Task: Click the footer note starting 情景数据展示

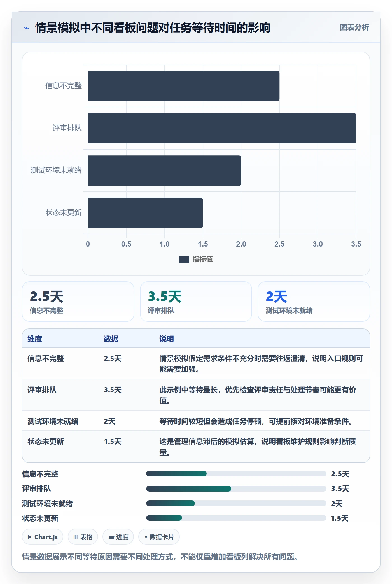Action: [x=160, y=557]
